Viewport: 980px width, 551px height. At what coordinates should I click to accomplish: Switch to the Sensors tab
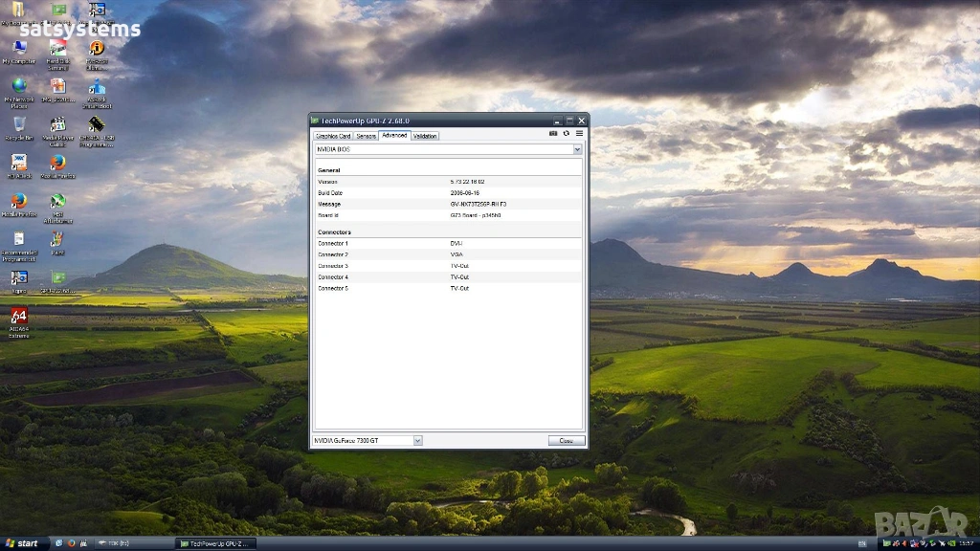pyautogui.click(x=366, y=136)
